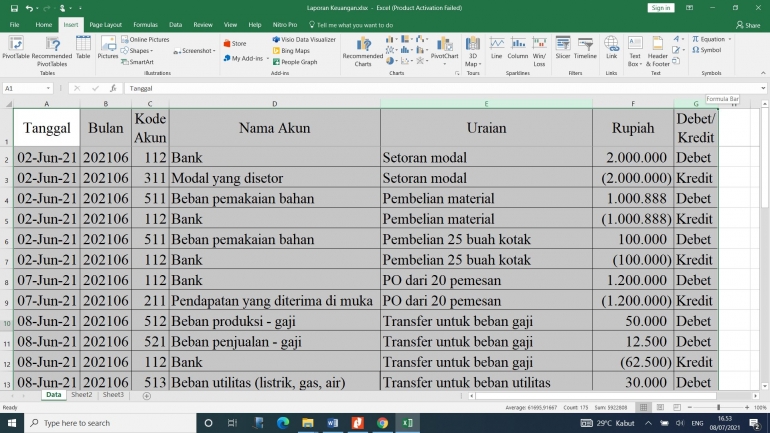Image resolution: width=770 pixels, height=433 pixels.
Task: Insert a Slicer filter
Action: click(x=563, y=48)
